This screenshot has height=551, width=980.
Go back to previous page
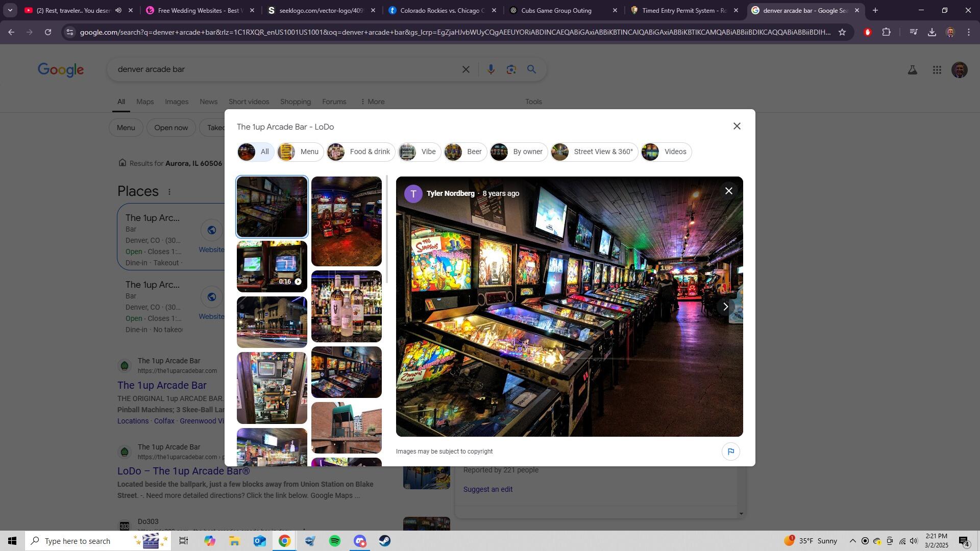tap(11, 32)
